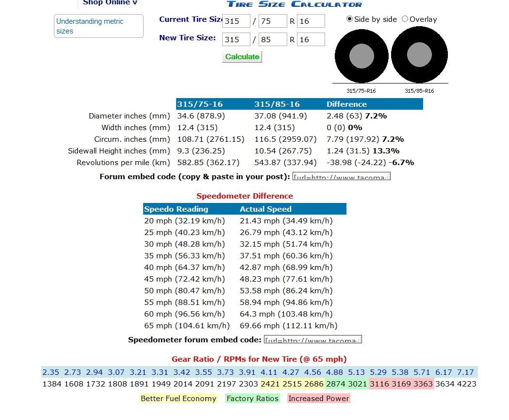Select the Forum embed code text box
This screenshot has height=420, width=509.
341,177
